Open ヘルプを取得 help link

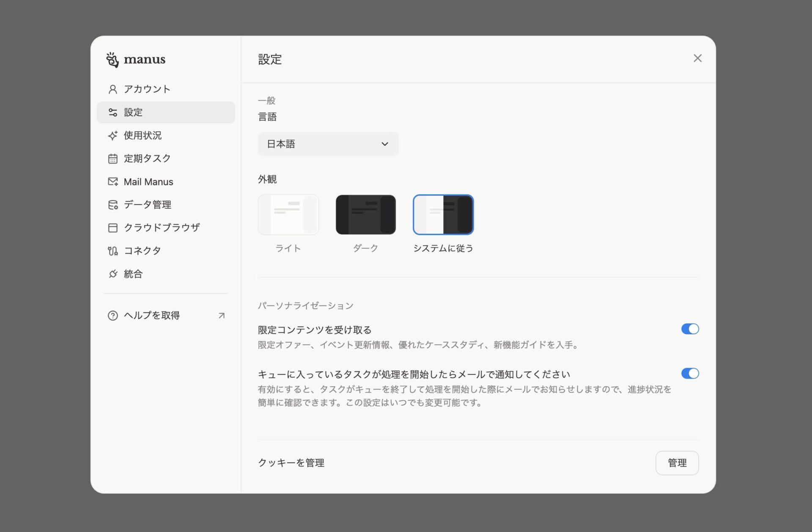[151, 315]
